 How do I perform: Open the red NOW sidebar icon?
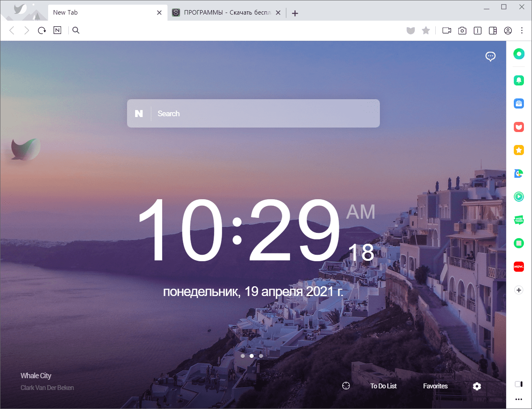[x=519, y=267]
